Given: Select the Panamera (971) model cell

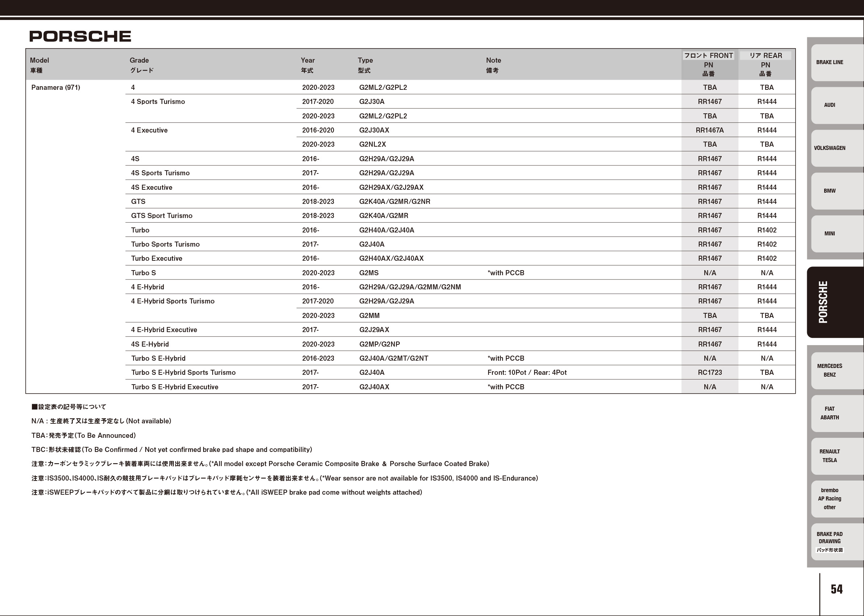Looking at the screenshot, I should click(55, 88).
